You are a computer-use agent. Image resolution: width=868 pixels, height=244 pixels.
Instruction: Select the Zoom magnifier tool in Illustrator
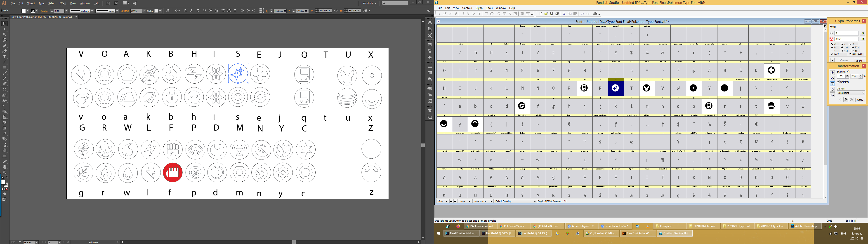click(x=5, y=172)
